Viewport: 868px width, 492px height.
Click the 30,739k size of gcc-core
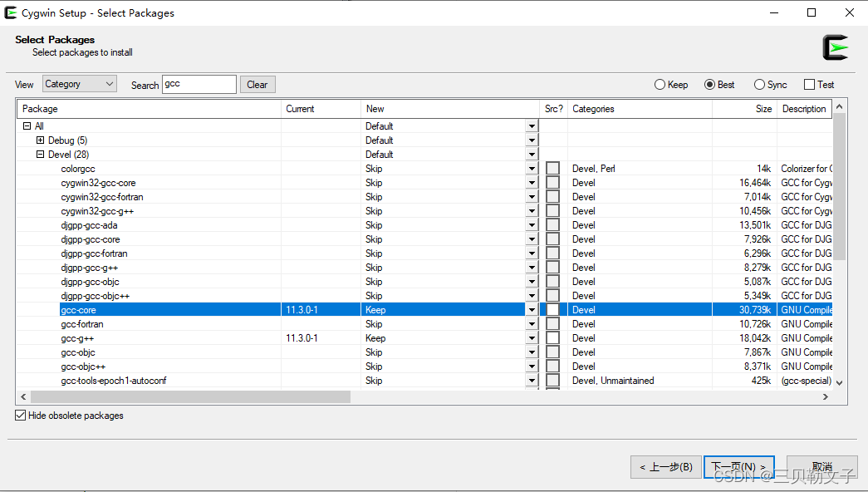pos(754,310)
